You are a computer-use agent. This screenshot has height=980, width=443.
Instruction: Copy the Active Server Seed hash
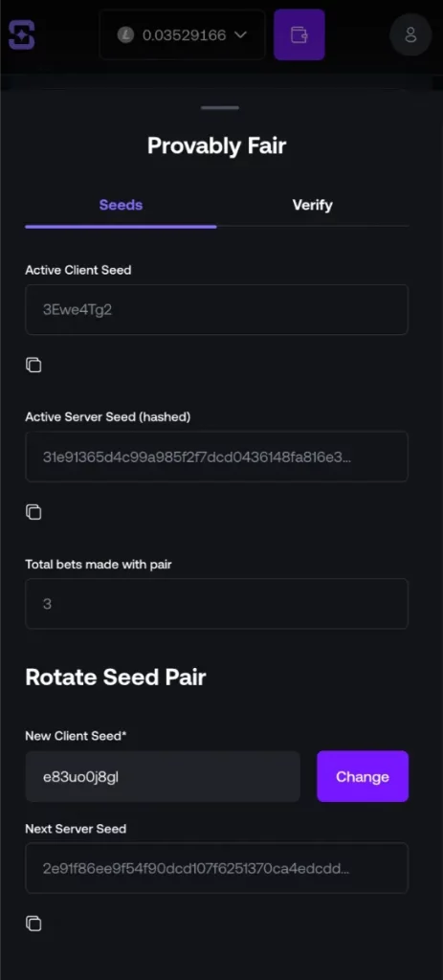click(33, 512)
